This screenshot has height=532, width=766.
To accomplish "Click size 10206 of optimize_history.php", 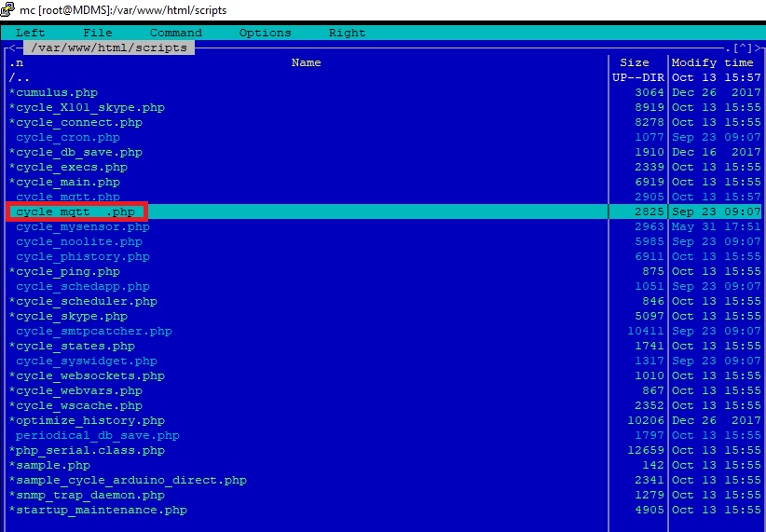I will [x=646, y=420].
